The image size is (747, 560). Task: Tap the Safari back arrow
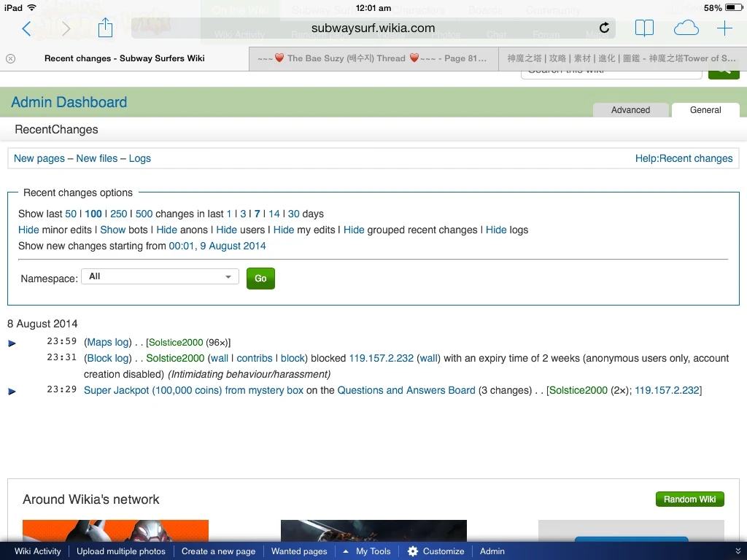click(x=27, y=28)
